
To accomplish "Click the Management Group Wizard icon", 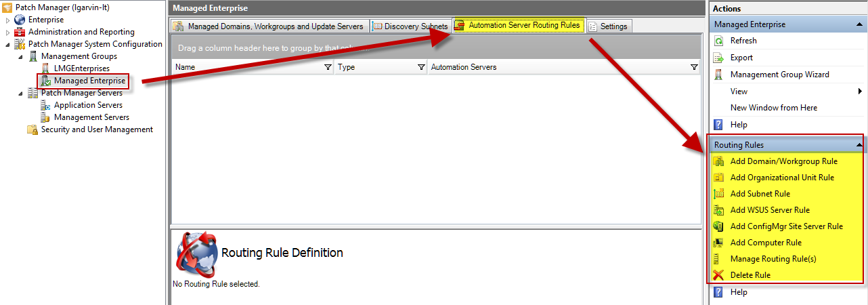I will click(x=719, y=75).
